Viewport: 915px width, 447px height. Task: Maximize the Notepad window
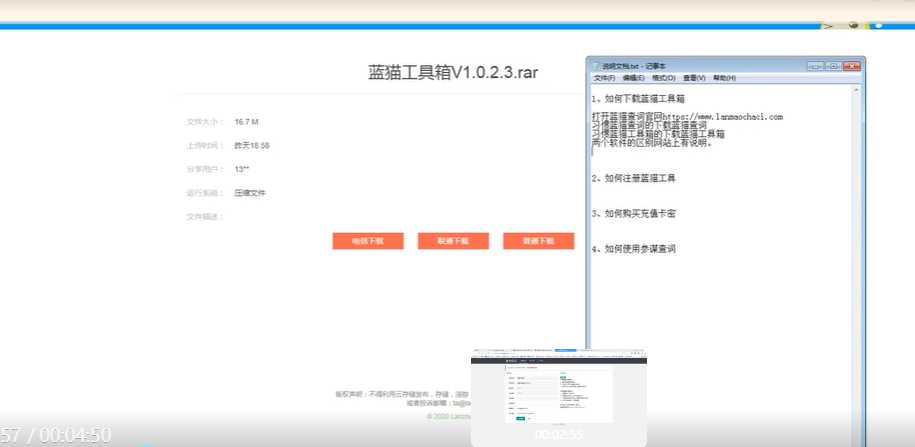point(833,66)
